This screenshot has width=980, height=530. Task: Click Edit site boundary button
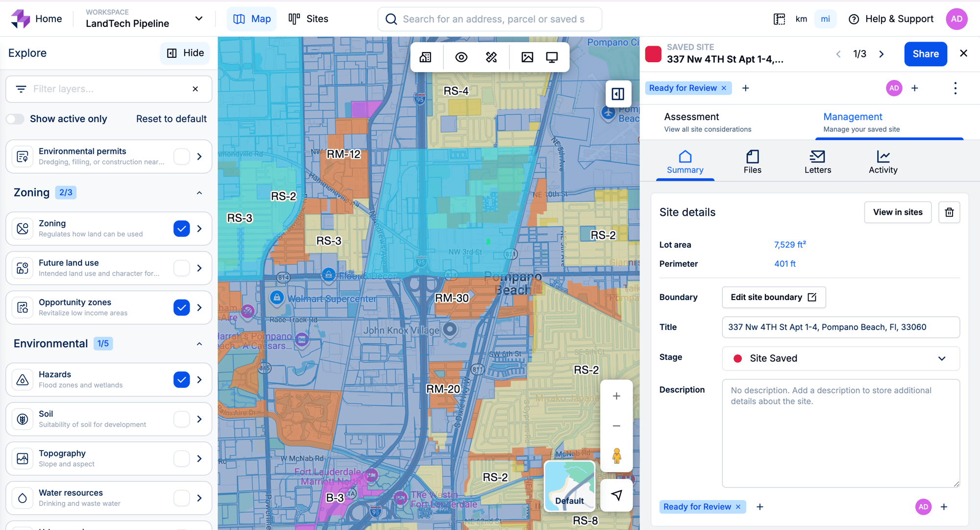(773, 297)
